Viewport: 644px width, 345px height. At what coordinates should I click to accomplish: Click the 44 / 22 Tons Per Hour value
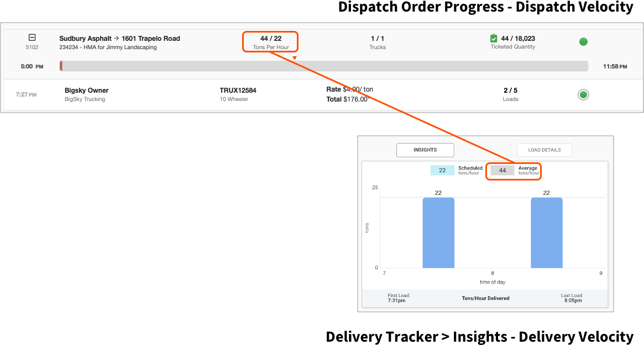tap(271, 39)
